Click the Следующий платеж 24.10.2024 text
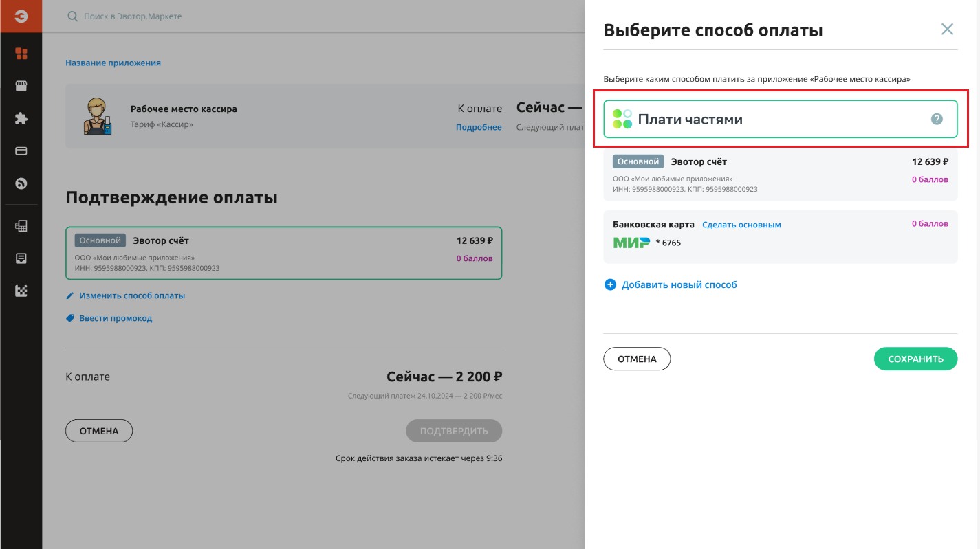This screenshot has width=980, height=549. pyautogui.click(x=425, y=396)
